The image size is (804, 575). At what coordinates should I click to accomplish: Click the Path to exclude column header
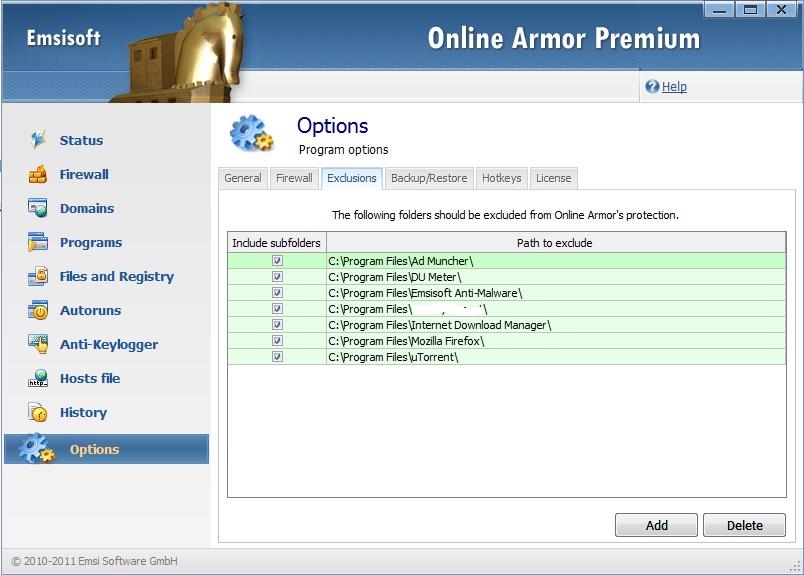[556, 243]
